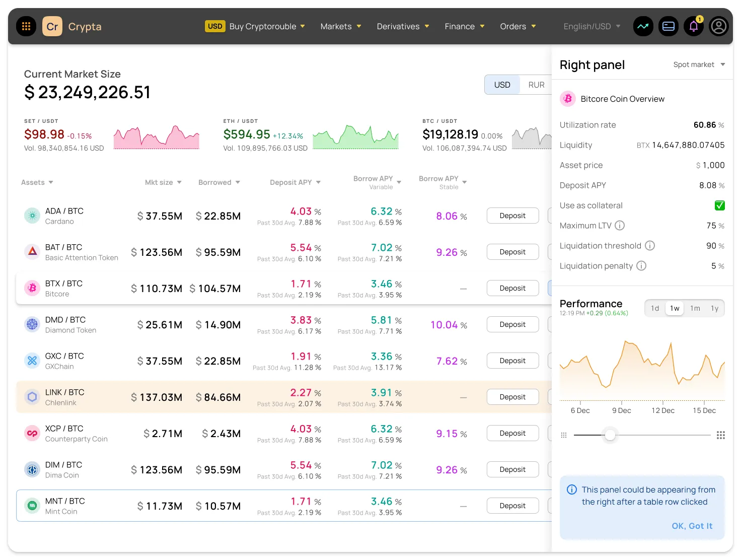Select the 1m performance tab

coord(695,308)
